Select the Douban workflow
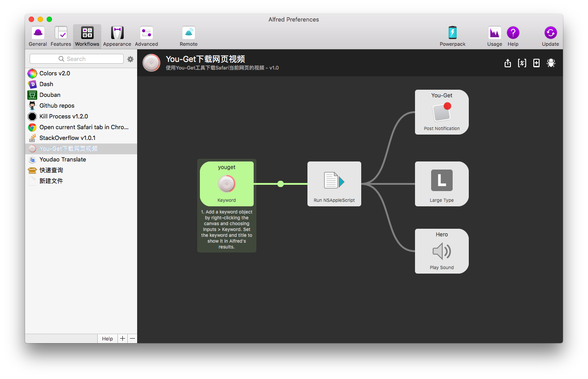588x379 pixels. [x=81, y=95]
